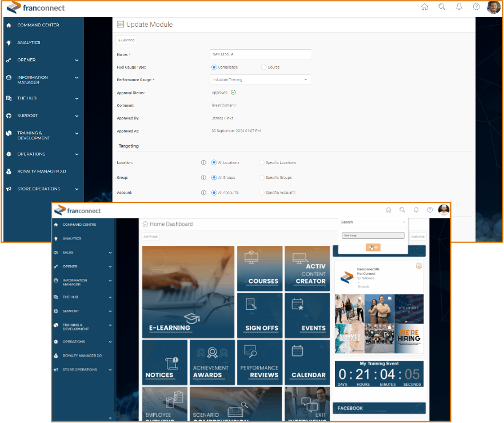Click My Training Event countdown widget
504x423 pixels.
(379, 374)
